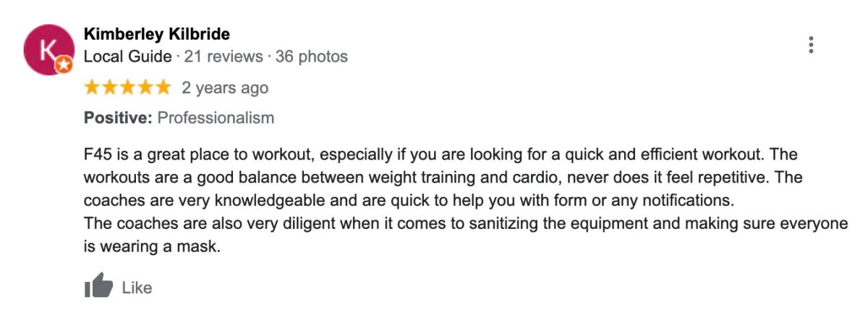Click the fourth yellow rating star
This screenshot has height=326, width=868.
(x=145, y=88)
